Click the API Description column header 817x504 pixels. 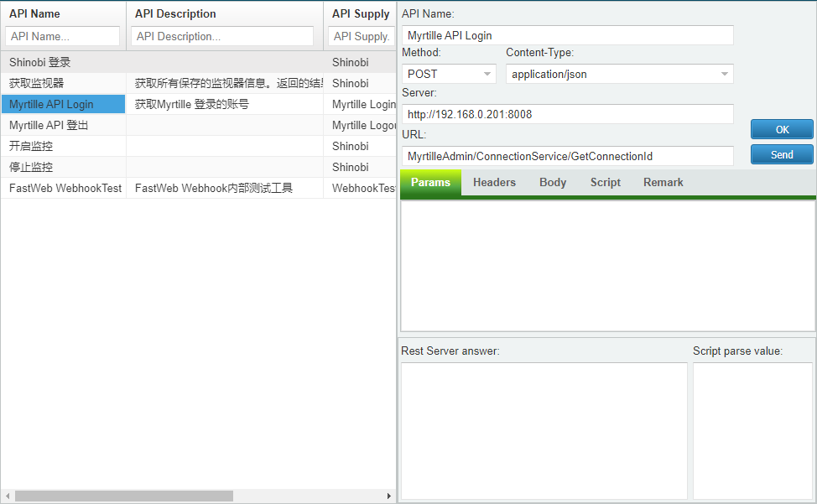pyautogui.click(x=175, y=13)
